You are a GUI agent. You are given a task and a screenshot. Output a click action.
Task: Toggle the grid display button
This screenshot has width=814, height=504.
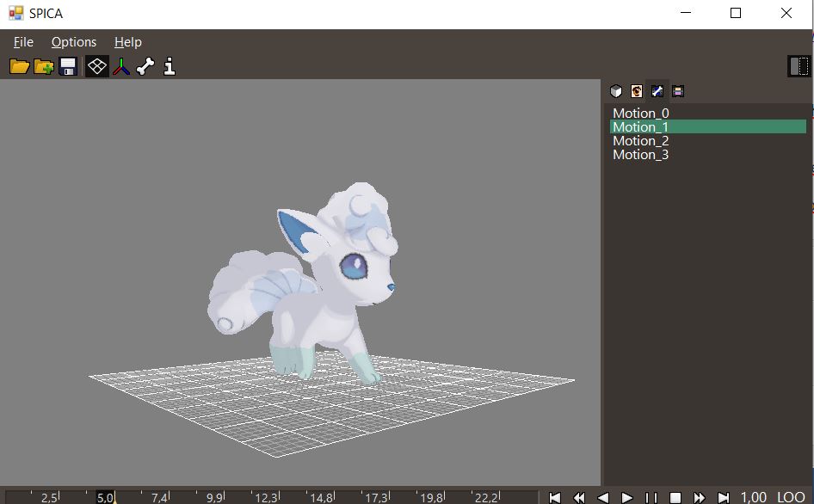tap(97, 66)
